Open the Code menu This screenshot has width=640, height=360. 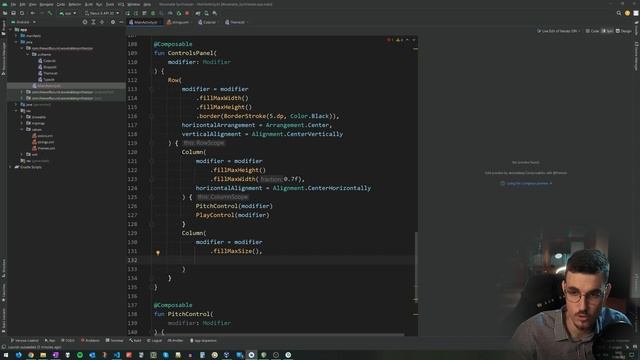coord(61,4)
